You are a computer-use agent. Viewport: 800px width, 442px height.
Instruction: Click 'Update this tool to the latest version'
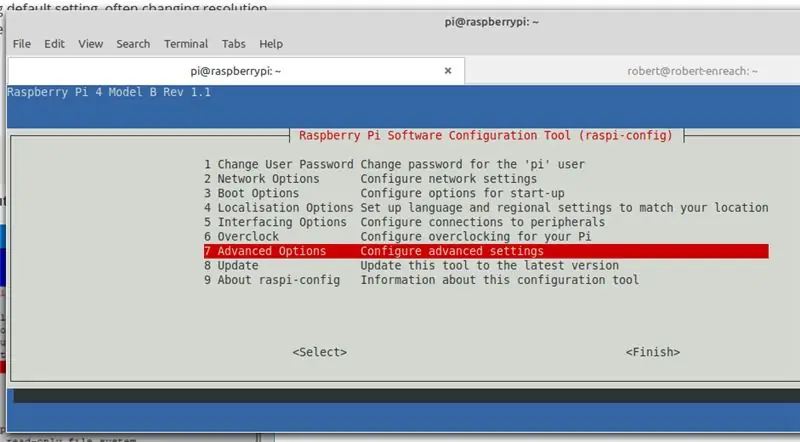click(489, 265)
